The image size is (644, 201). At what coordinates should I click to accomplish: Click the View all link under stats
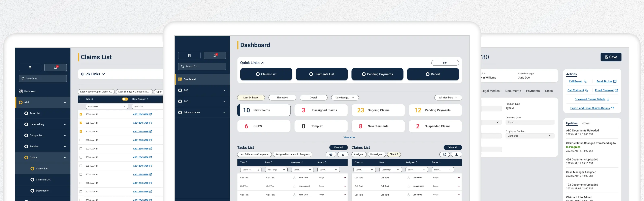[x=349, y=137]
